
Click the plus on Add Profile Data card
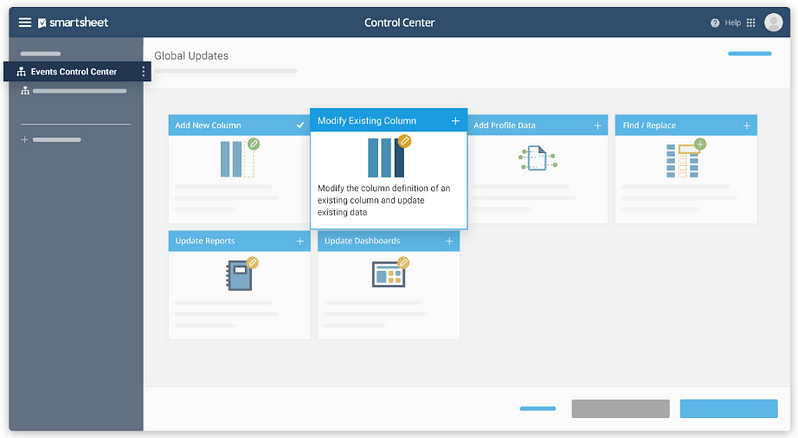(597, 125)
